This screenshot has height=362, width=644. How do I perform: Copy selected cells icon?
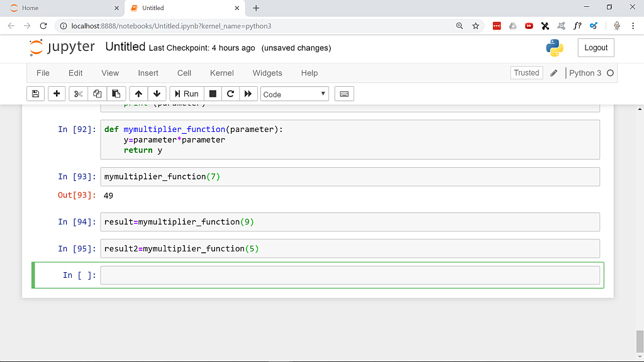click(97, 94)
